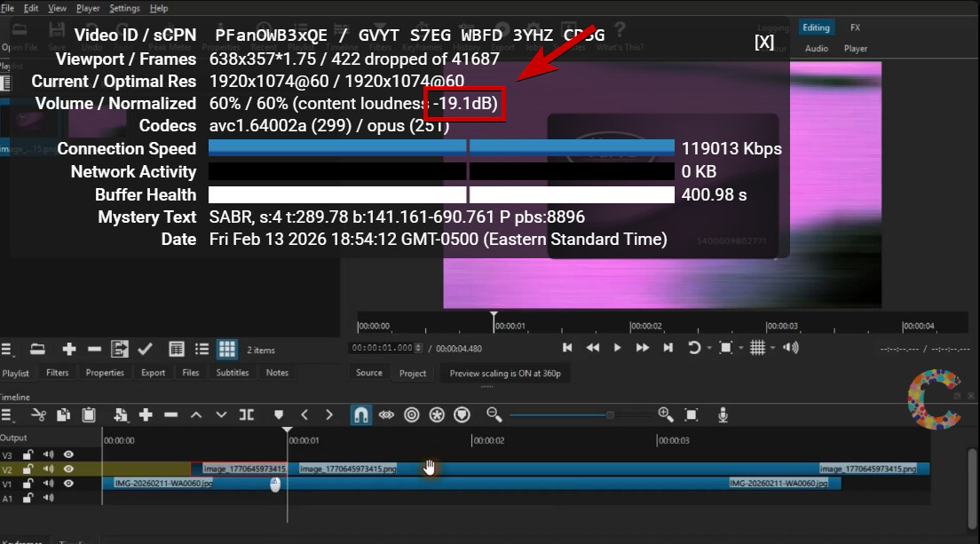Switch to the Filters tab
This screenshot has height=544, width=980.
pyautogui.click(x=58, y=373)
